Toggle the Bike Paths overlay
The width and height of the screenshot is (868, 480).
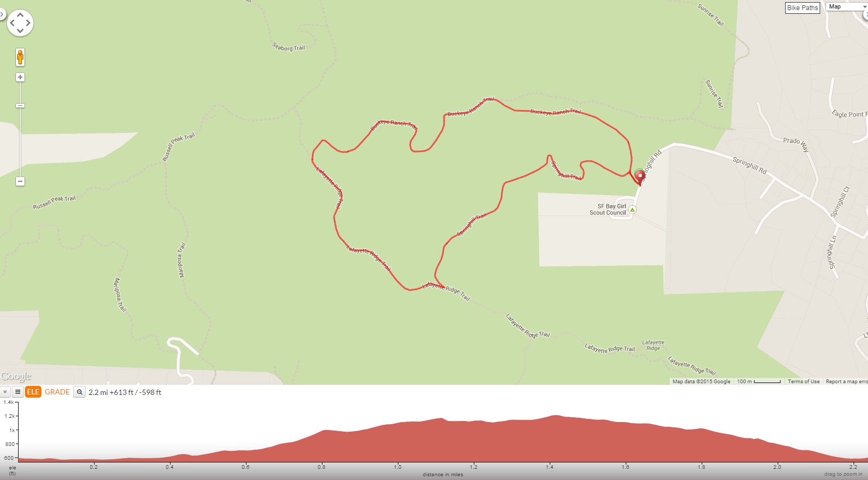802,7
